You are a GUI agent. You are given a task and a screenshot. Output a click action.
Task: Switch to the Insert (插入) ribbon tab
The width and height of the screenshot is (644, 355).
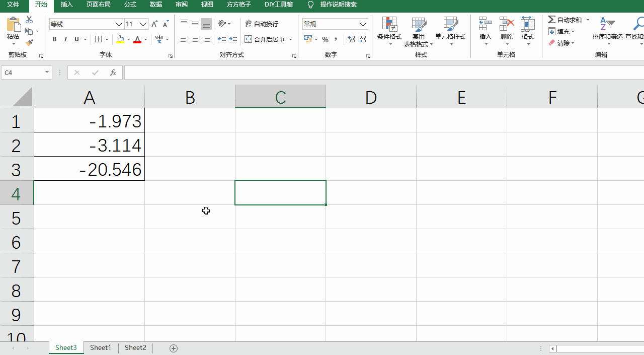click(x=66, y=5)
